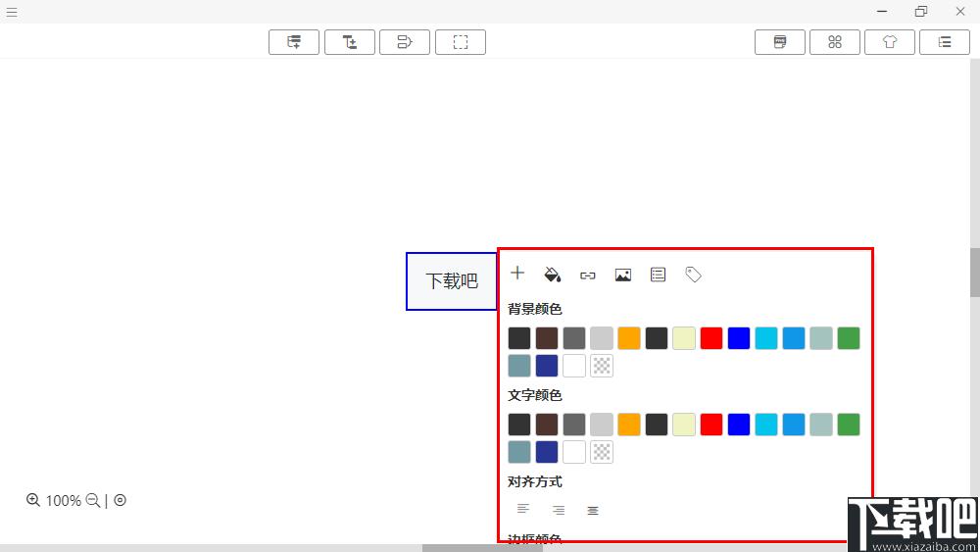Choose the sky blue text color swatch
980x552 pixels.
794,425
